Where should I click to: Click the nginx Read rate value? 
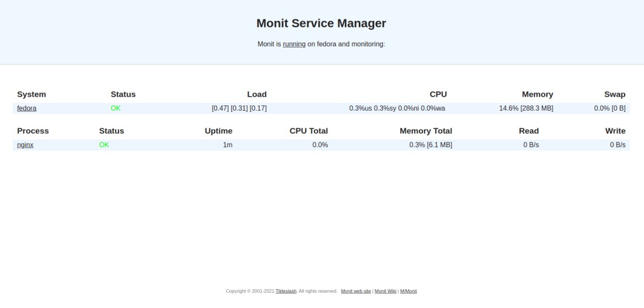coord(531,145)
